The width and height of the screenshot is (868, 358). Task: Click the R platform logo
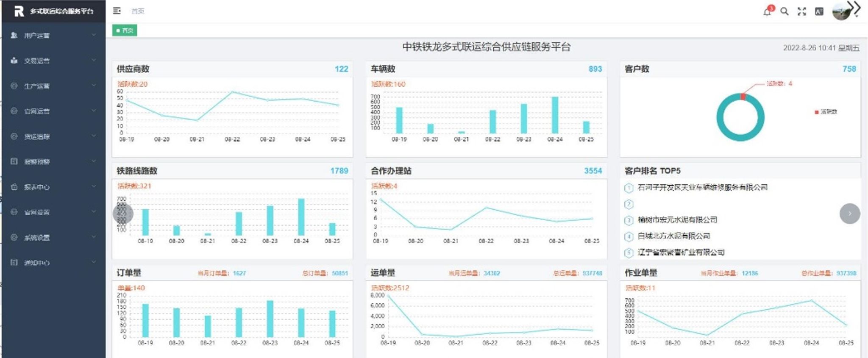coord(19,11)
